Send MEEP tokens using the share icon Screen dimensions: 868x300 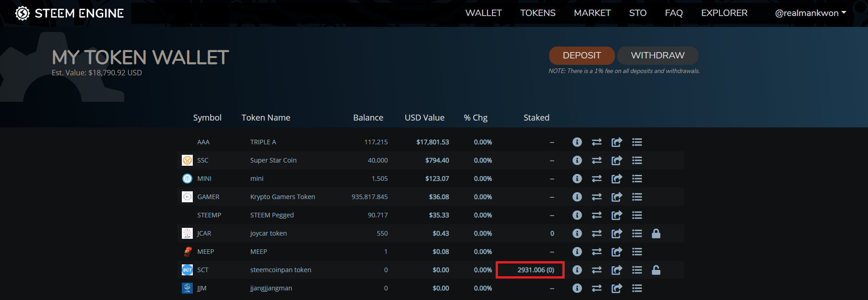tap(617, 252)
